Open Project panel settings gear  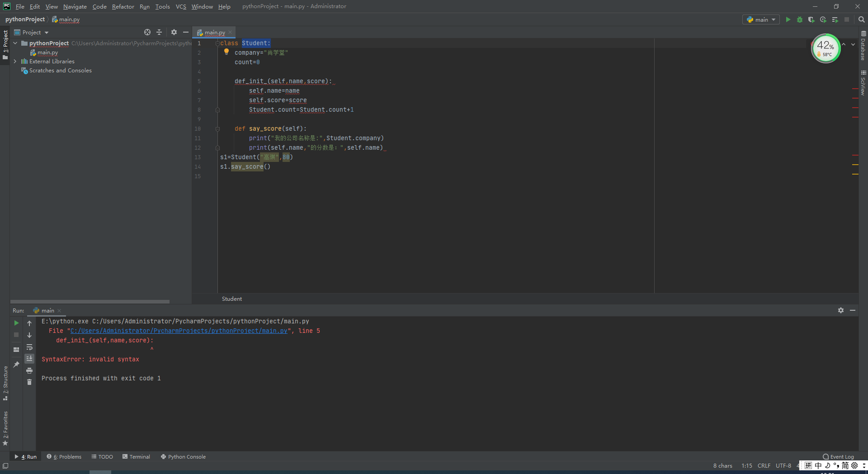tap(174, 32)
